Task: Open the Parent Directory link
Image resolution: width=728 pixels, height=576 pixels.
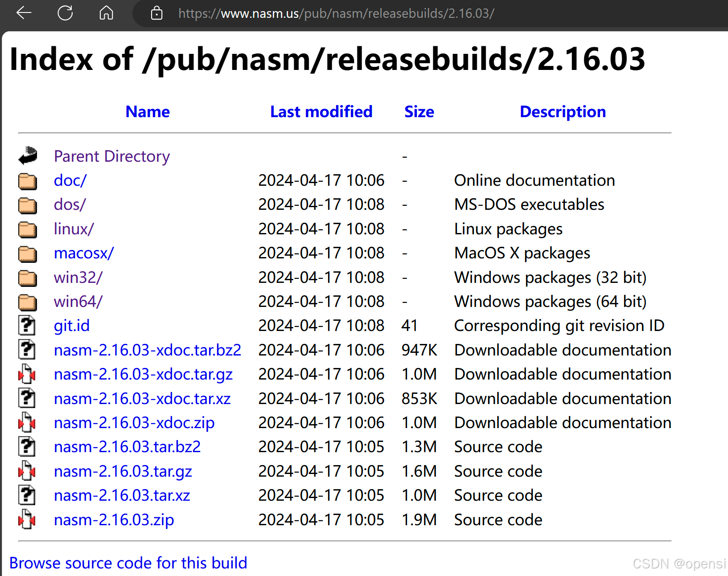Action: [x=112, y=156]
